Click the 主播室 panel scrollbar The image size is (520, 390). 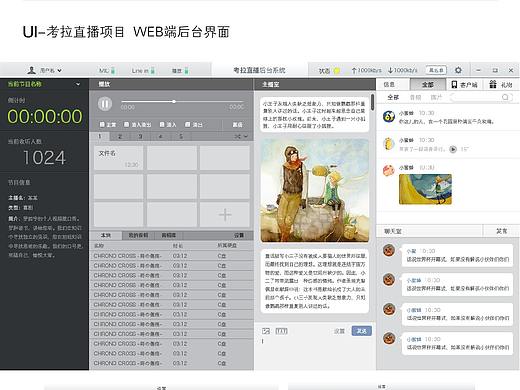(x=373, y=102)
